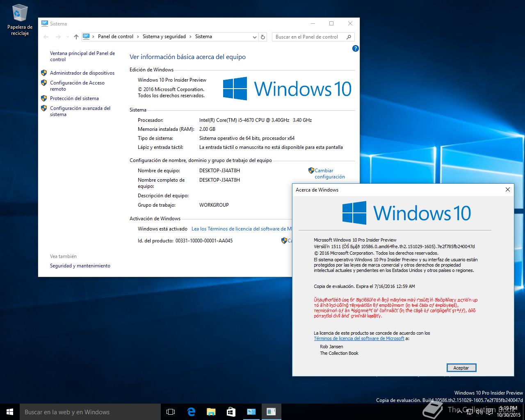Viewport: 525px width, 420px height.
Task: Click the Buscar en la web y en Windows box
Action: tap(90, 412)
